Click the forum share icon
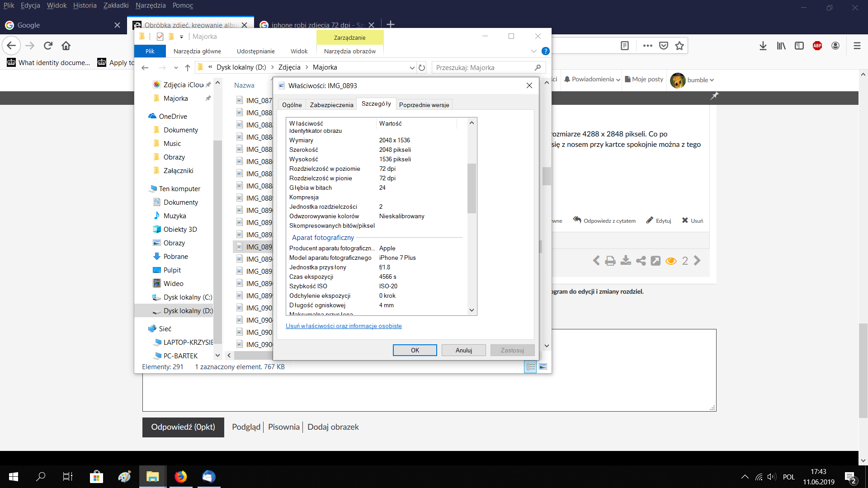 coord(641,261)
